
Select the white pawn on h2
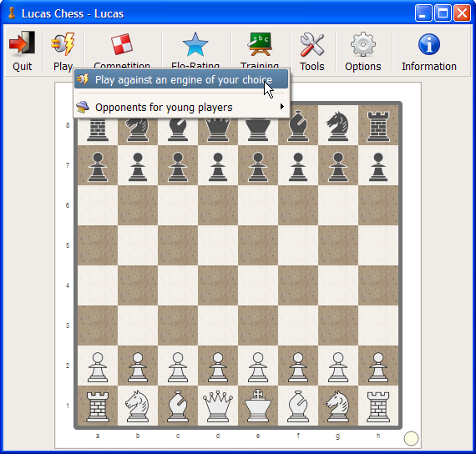coord(378,367)
